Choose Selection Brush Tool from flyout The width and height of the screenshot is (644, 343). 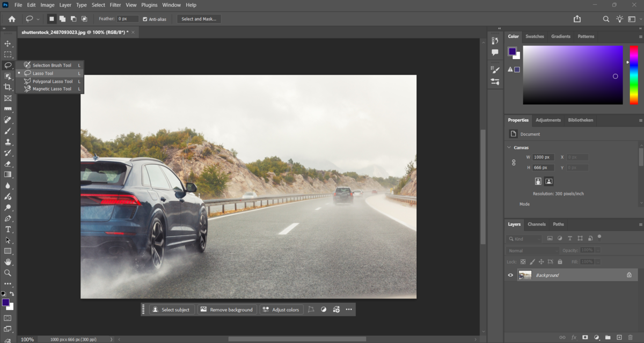pyautogui.click(x=52, y=65)
